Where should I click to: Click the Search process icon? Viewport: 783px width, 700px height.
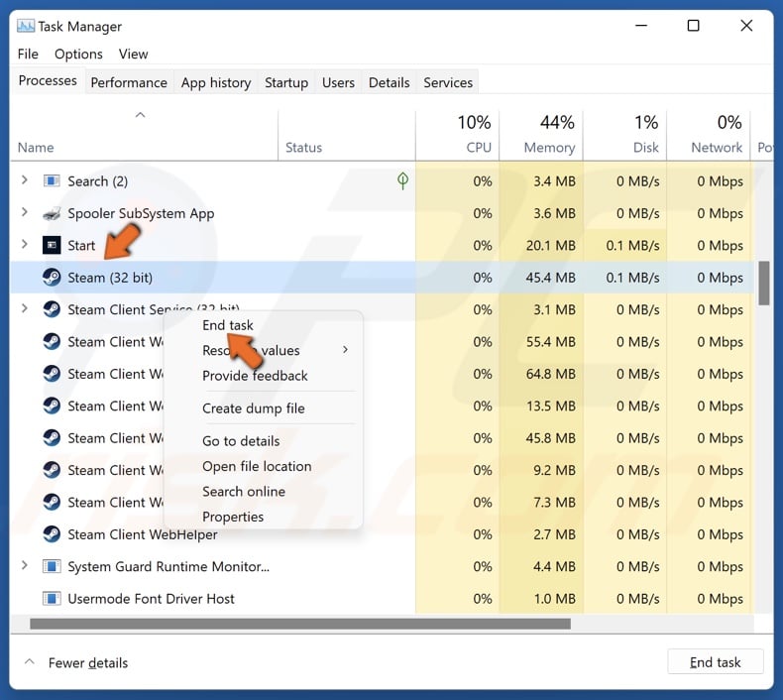click(x=52, y=180)
